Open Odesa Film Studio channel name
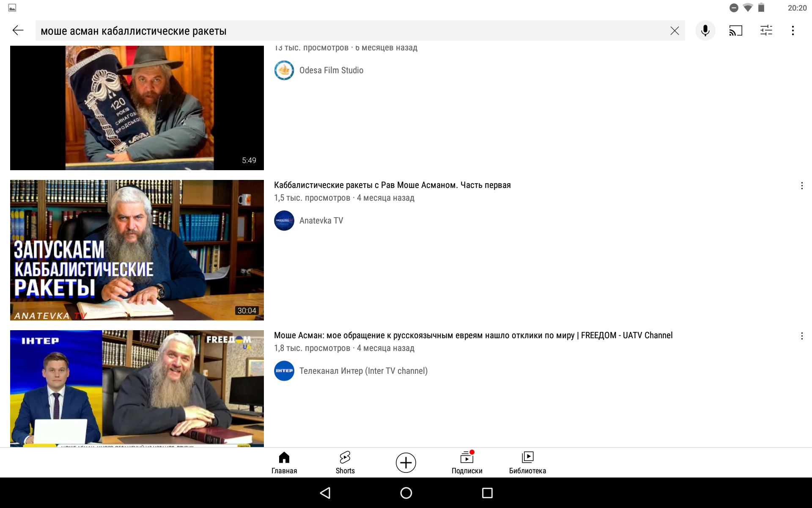The height and width of the screenshot is (508, 812). (x=331, y=70)
